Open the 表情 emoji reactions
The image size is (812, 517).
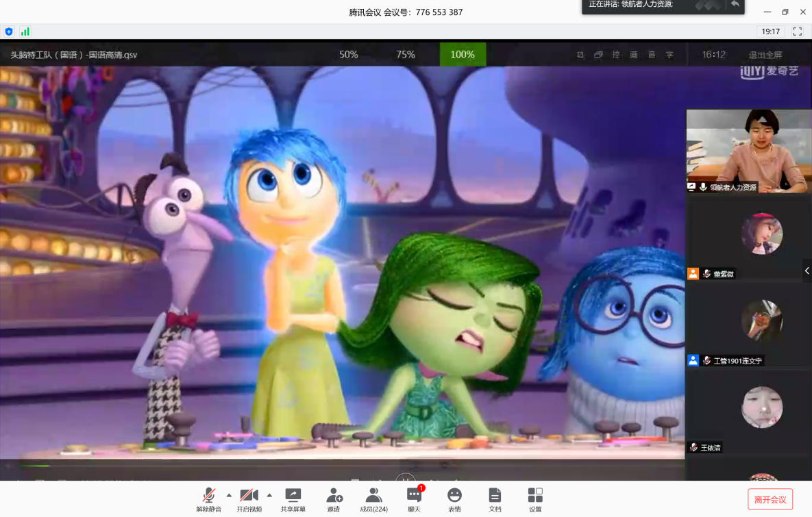coord(455,500)
